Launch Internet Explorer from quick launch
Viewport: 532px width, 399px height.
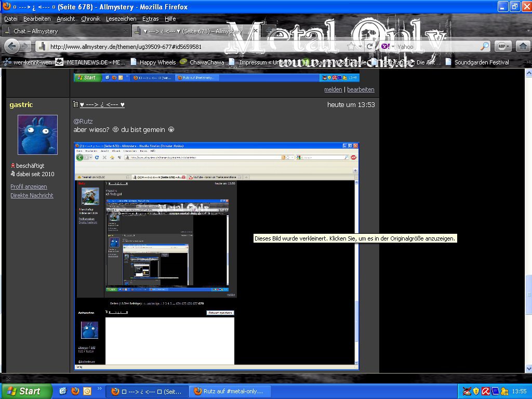pos(63,391)
